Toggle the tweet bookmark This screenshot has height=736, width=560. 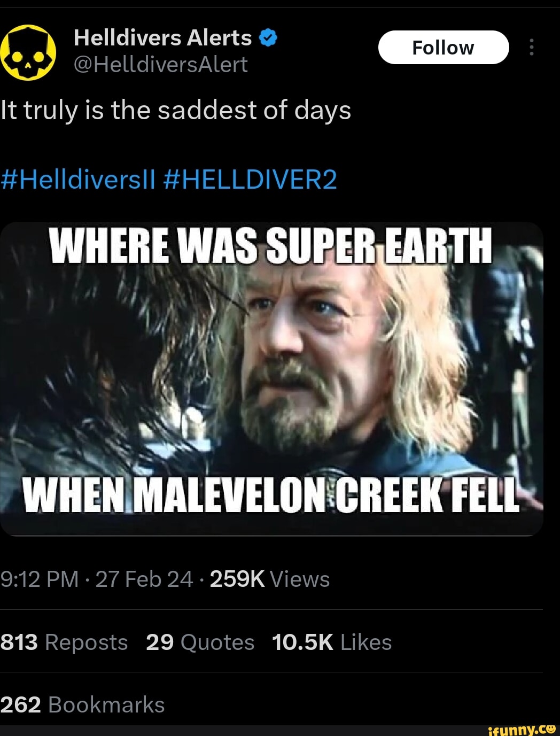click(x=82, y=704)
